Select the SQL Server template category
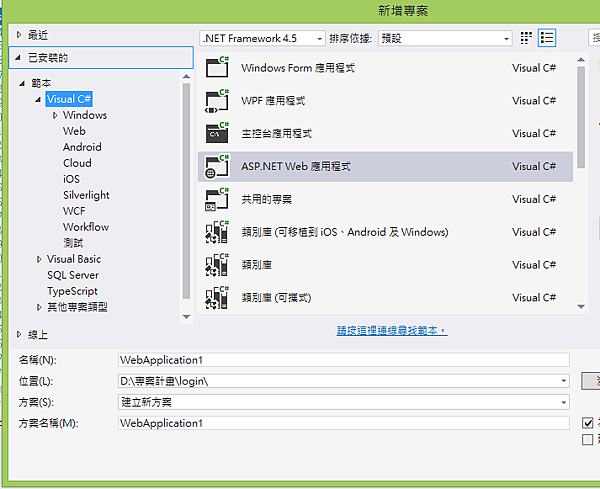 pos(73,275)
